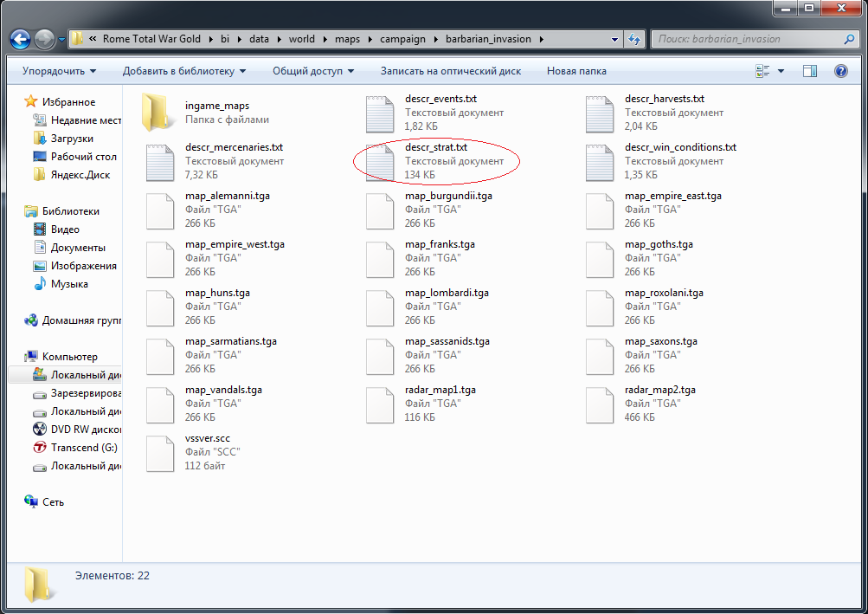Screen dimensions: 868x614
Task: Select the map_alemanni.tga file icon
Action: [160, 211]
